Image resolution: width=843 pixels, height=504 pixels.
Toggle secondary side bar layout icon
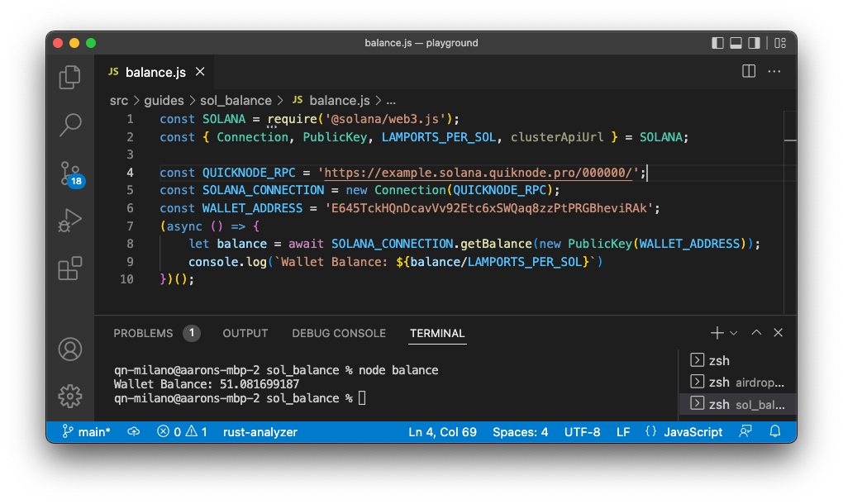754,43
